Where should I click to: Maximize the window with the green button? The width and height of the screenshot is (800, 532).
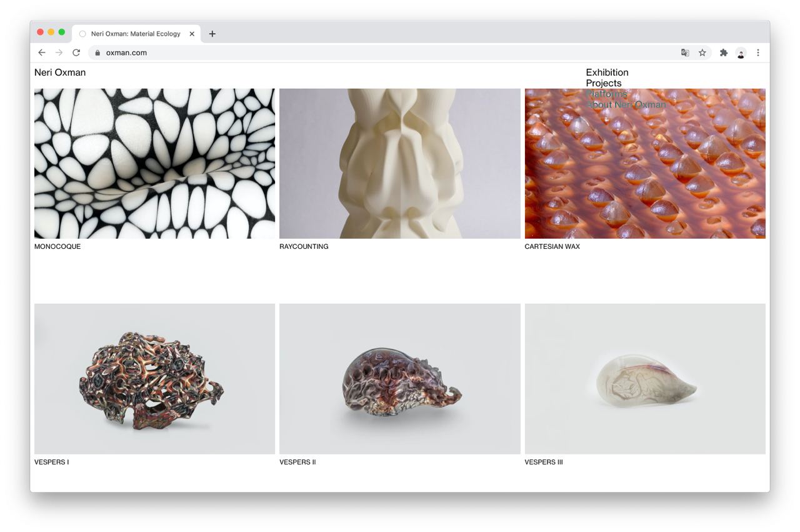62,32
